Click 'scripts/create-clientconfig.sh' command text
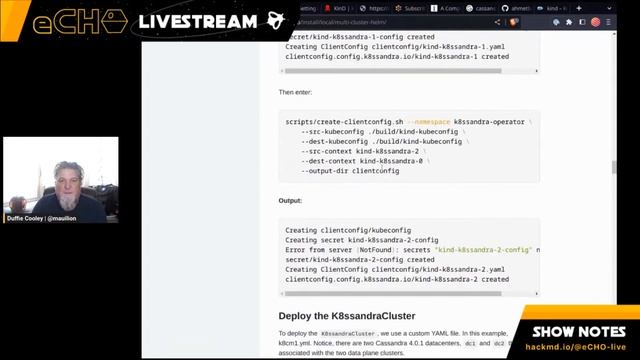 (x=344, y=122)
